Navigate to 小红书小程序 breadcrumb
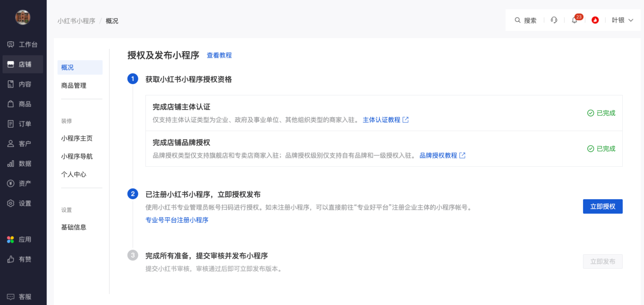644x305 pixels. (x=76, y=21)
